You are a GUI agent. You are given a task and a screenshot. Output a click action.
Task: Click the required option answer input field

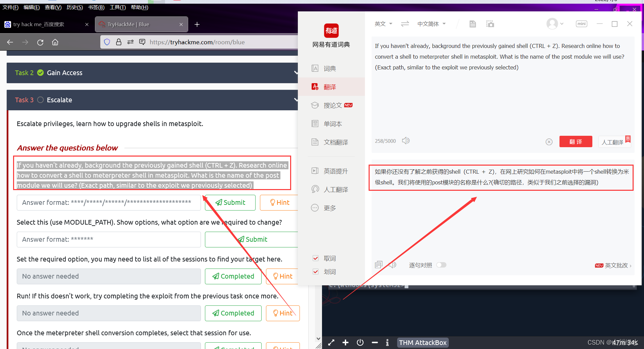[x=109, y=239]
